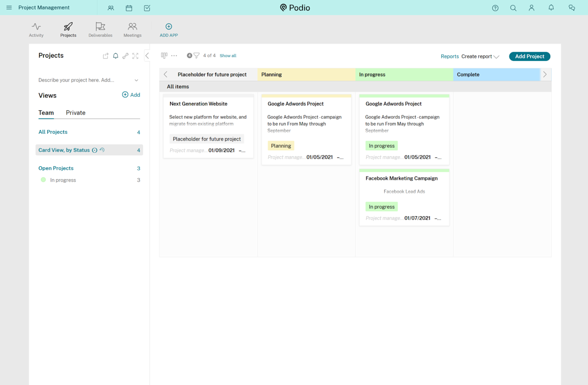Open the Meetings app
The width and height of the screenshot is (588, 385).
point(132,30)
